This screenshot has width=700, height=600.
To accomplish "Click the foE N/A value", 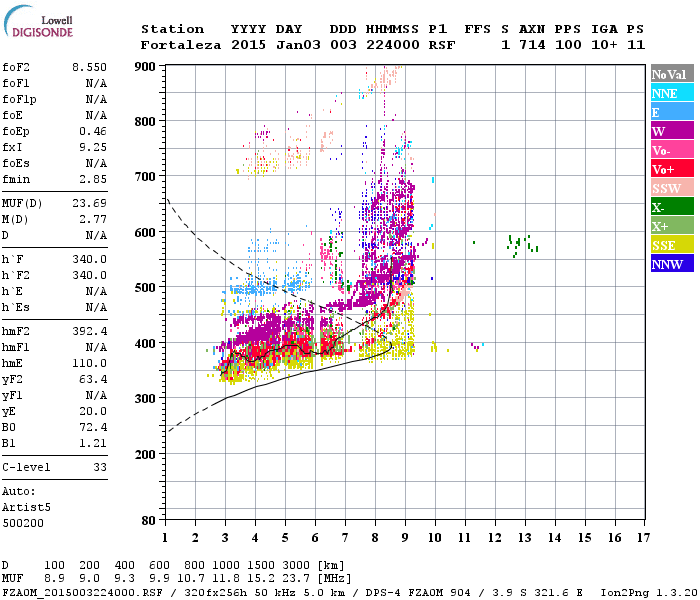I will pos(96,115).
